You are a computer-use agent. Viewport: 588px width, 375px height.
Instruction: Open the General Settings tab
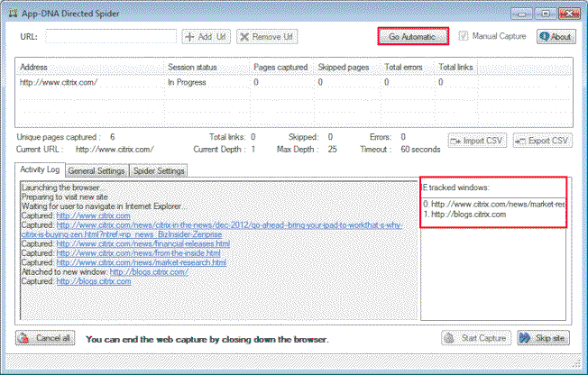click(96, 170)
